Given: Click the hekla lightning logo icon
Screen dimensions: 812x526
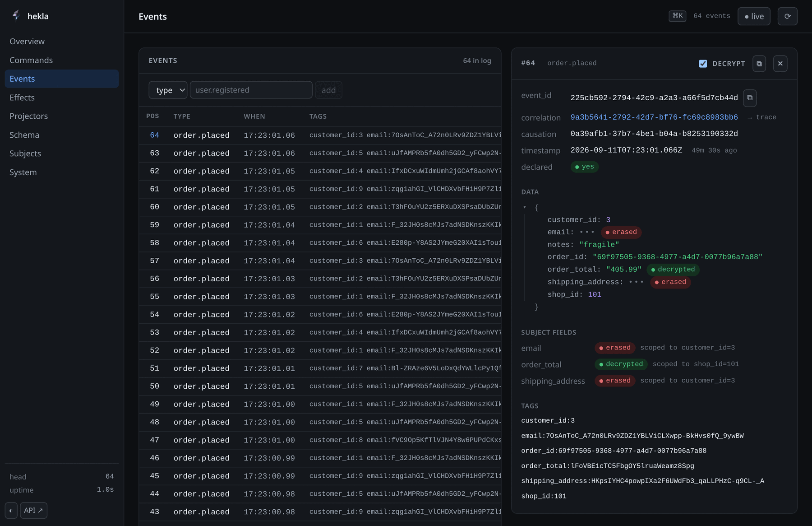Looking at the screenshot, I should click(x=16, y=15).
